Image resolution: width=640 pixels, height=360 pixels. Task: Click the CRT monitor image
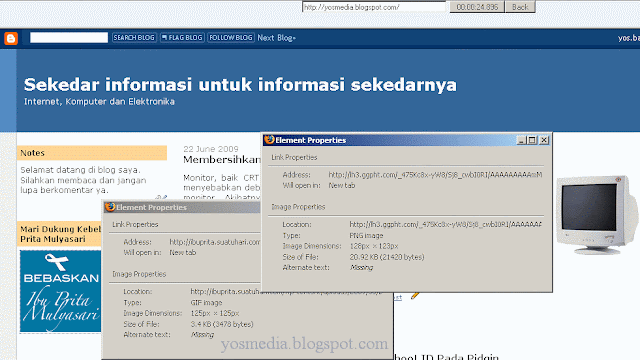pyautogui.click(x=596, y=215)
